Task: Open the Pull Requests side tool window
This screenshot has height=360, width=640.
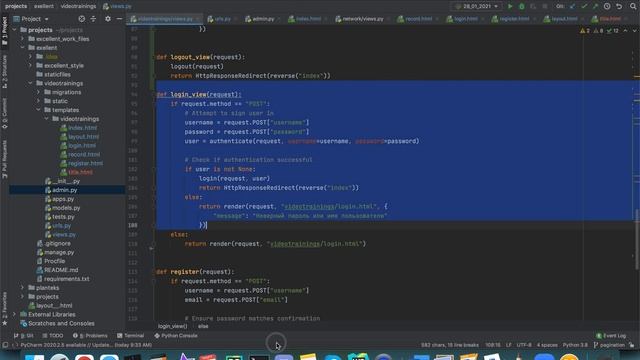Action: [x=4, y=159]
